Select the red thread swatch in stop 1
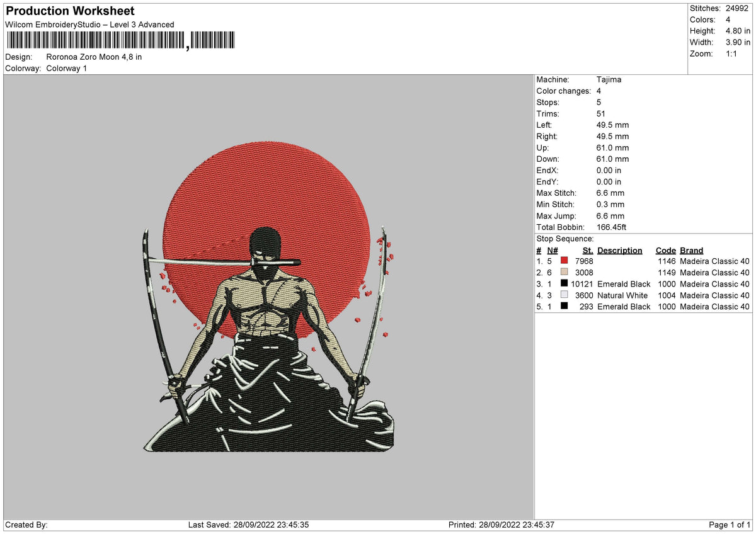756x534 pixels. click(565, 261)
